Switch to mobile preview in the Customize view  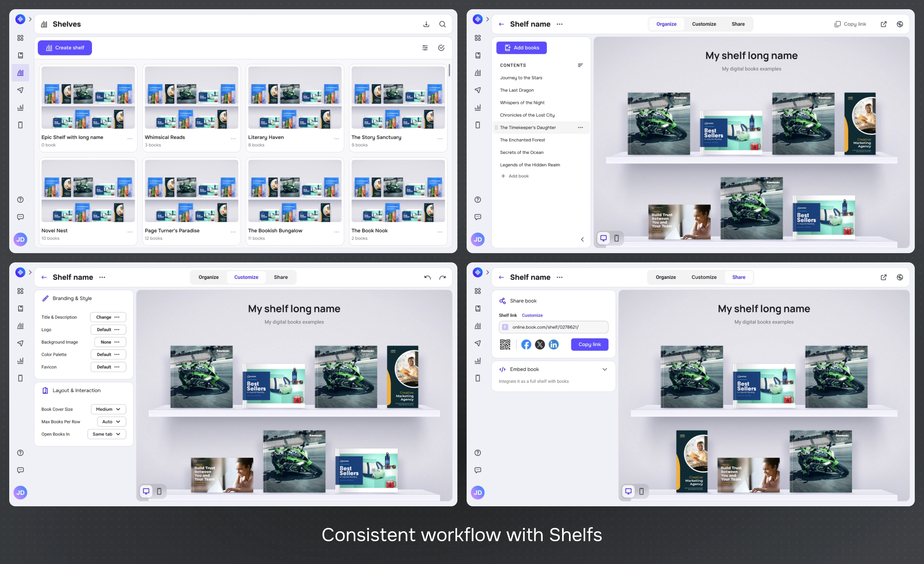[159, 491]
